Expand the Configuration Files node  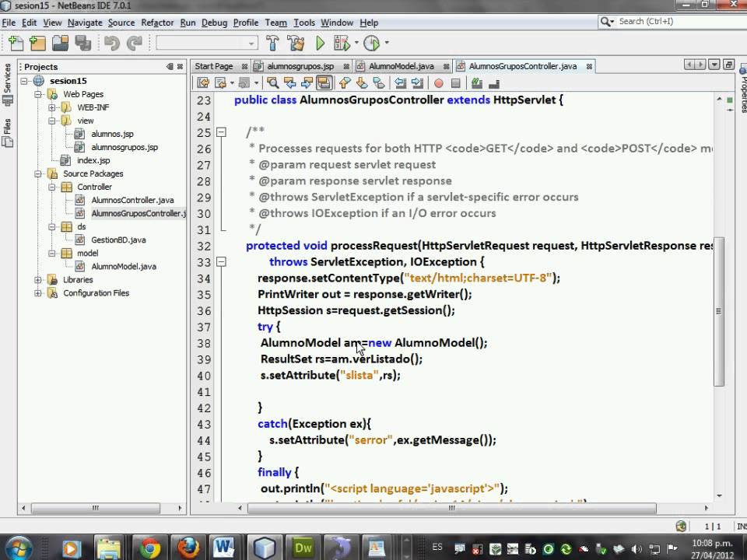[37, 293]
